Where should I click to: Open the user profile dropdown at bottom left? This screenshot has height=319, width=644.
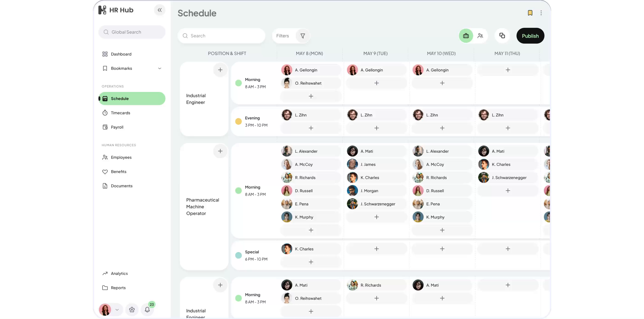tap(110, 310)
